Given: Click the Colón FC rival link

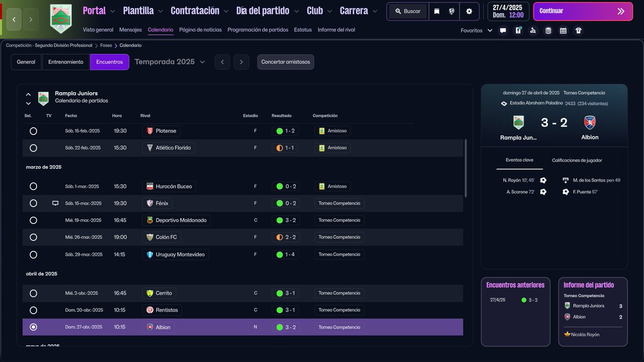Looking at the screenshot, I should [x=162, y=237].
